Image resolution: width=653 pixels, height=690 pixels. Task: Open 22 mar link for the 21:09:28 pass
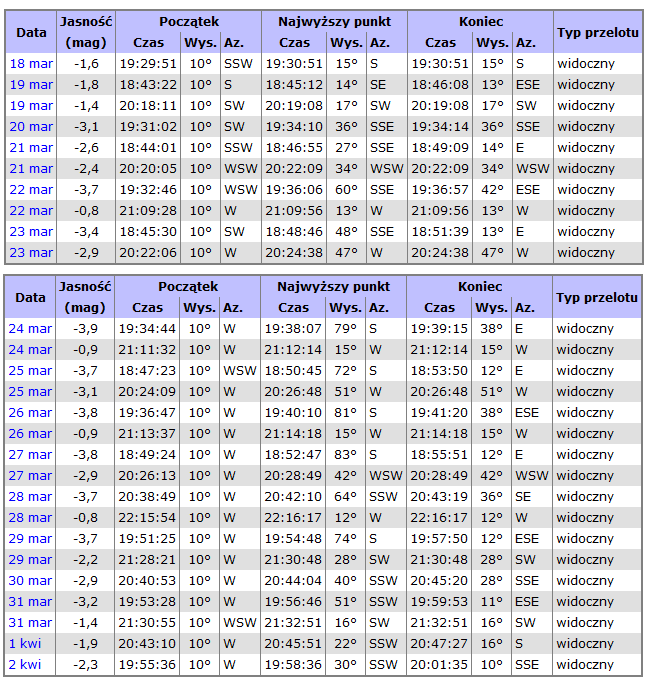click(31, 211)
